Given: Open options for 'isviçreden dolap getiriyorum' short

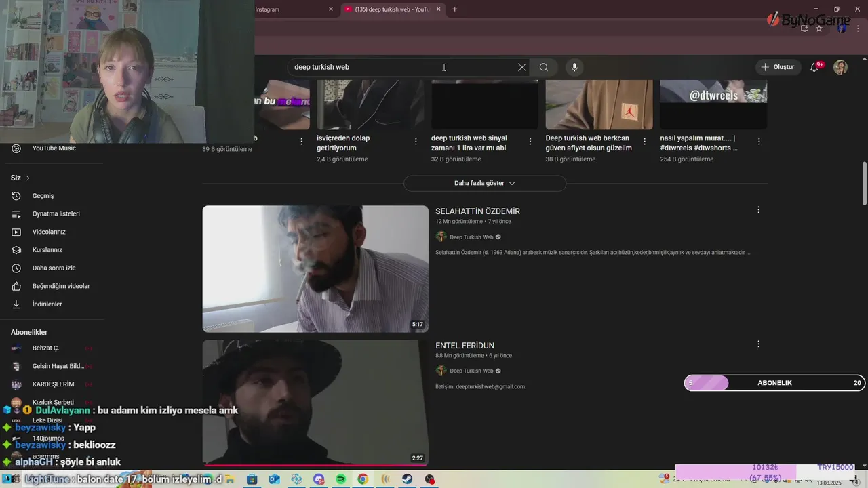Looking at the screenshot, I should 416,142.
